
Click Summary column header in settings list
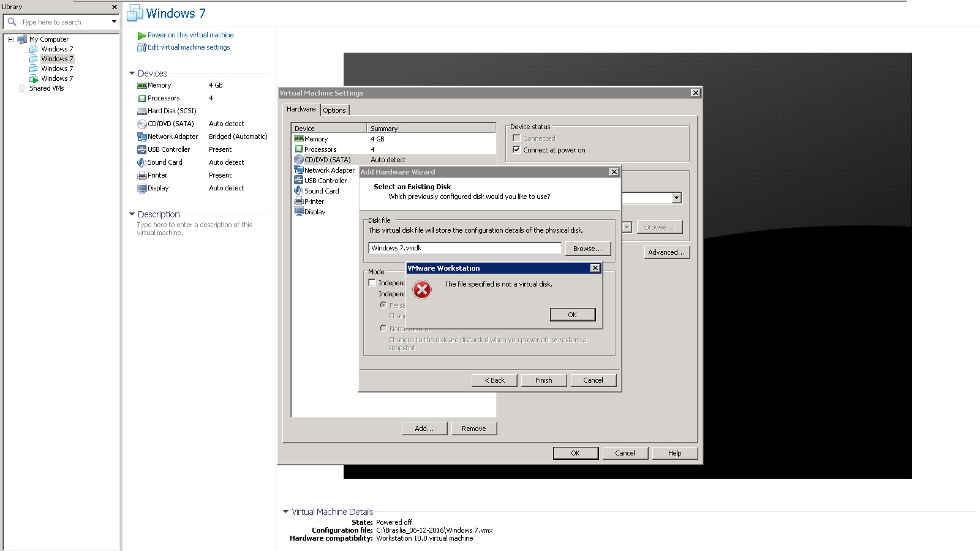(x=431, y=129)
